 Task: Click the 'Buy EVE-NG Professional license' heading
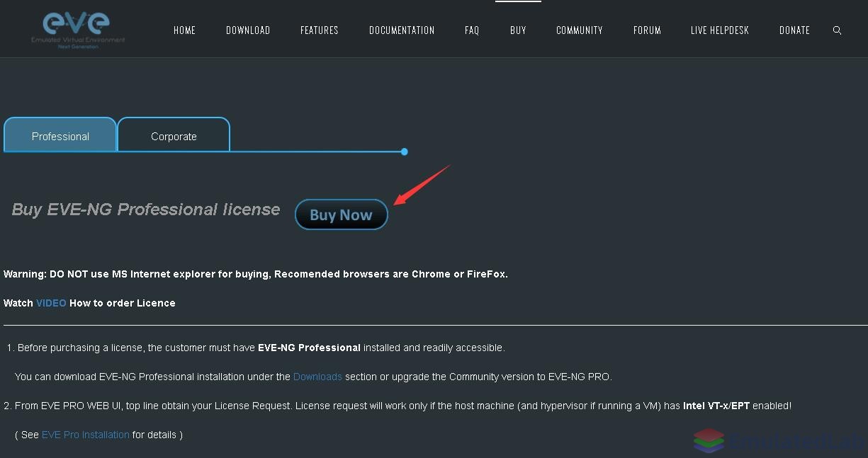pyautogui.click(x=146, y=210)
